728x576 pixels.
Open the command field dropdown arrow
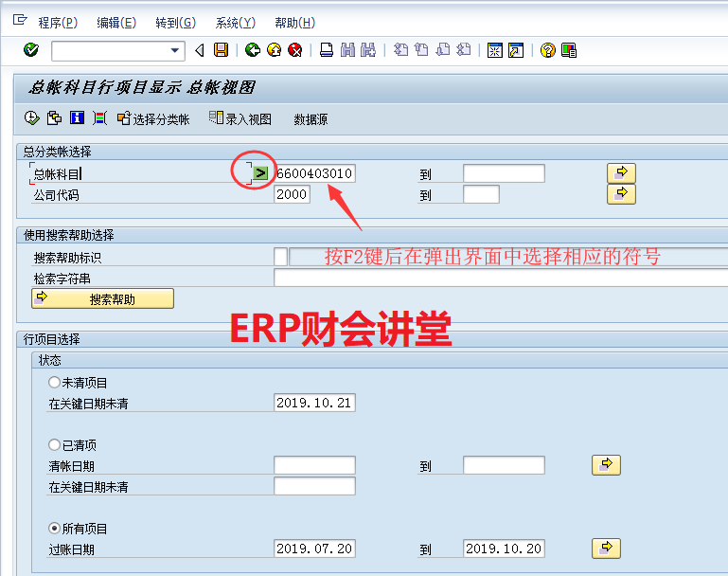pyautogui.click(x=175, y=50)
